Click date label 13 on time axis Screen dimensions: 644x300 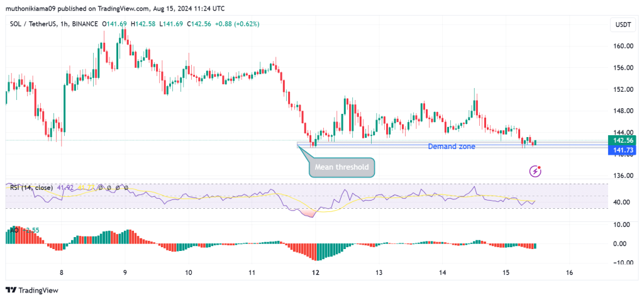point(379,272)
